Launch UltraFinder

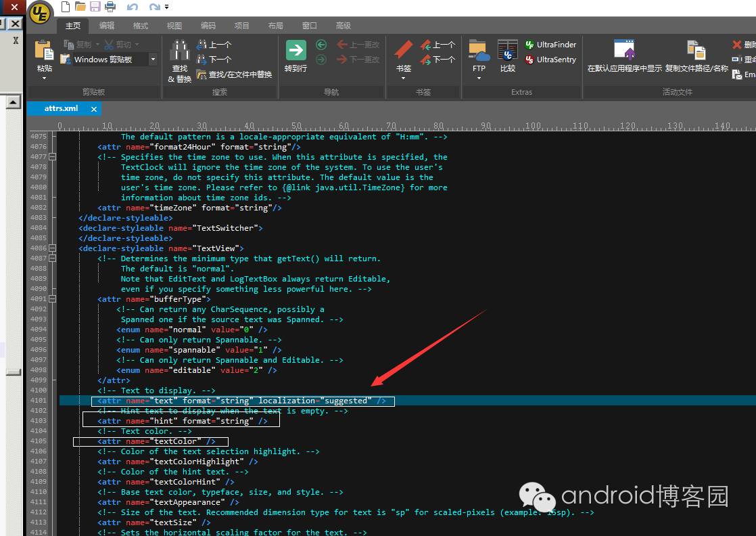pos(550,45)
